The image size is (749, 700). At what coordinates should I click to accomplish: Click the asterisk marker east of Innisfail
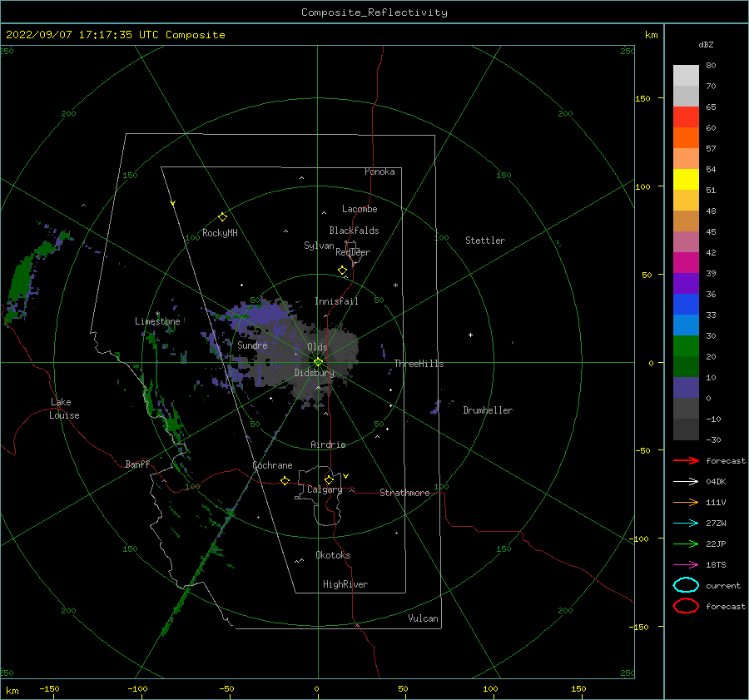pos(395,285)
